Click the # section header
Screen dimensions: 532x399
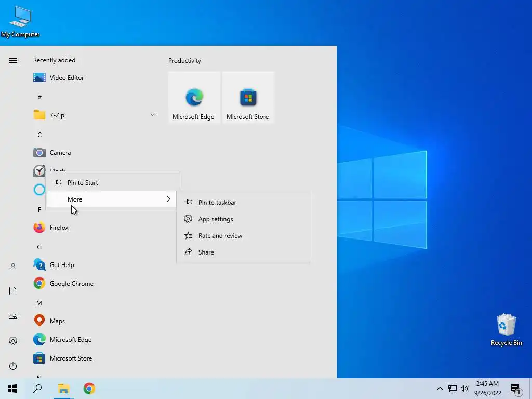pos(39,97)
